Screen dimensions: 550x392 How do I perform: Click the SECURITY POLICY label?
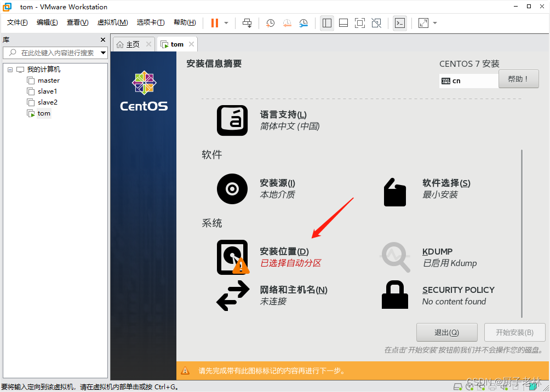[x=459, y=290]
